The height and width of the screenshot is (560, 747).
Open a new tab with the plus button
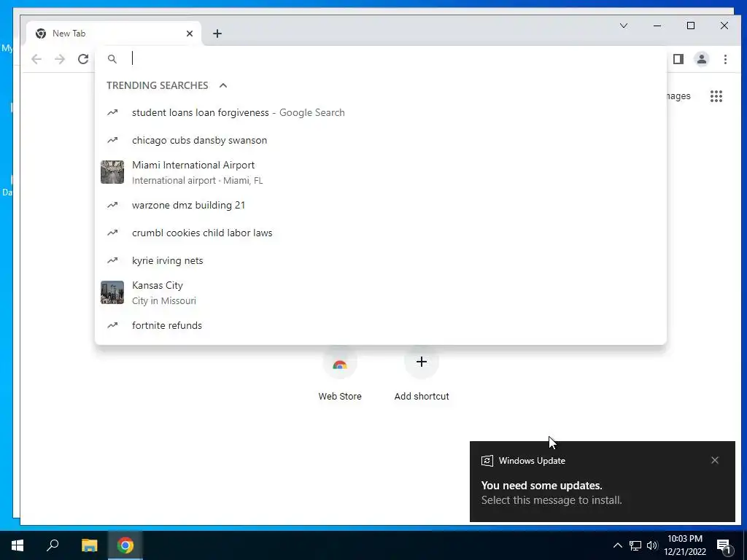[x=217, y=34]
